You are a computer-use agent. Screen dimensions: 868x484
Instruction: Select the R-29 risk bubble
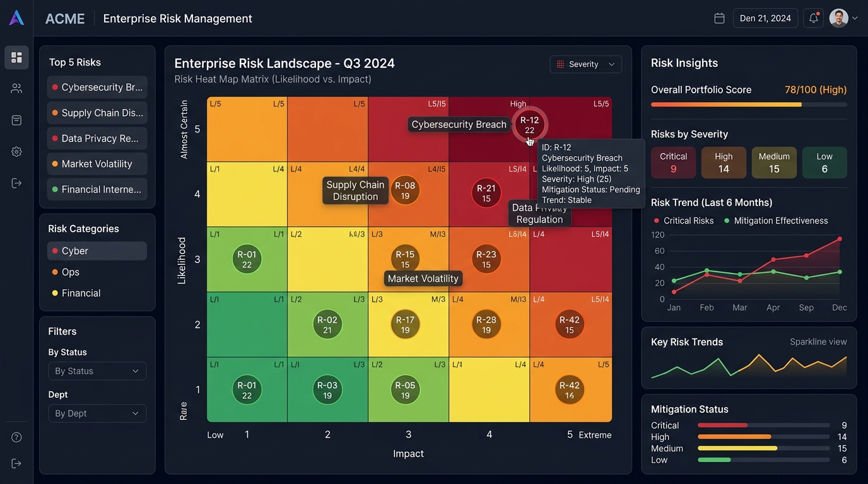click(486, 325)
